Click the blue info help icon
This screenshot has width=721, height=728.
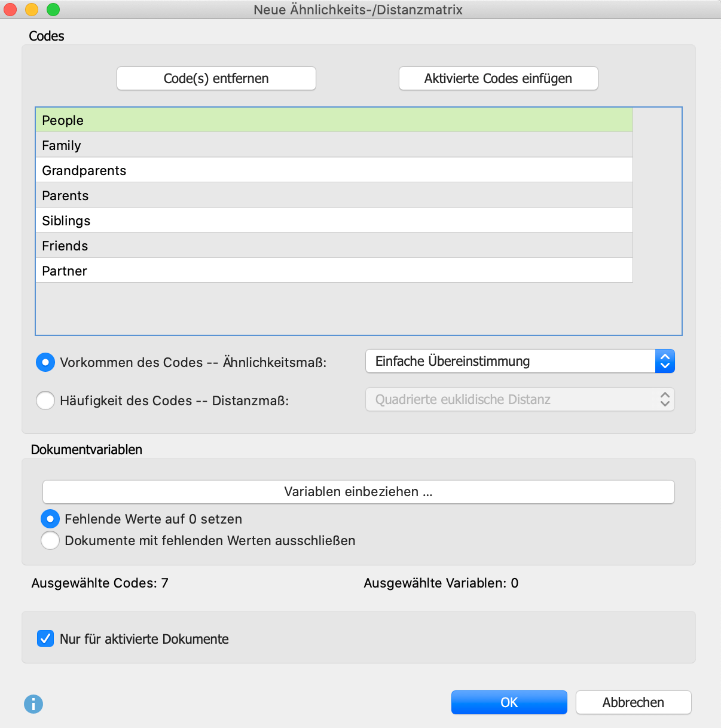point(33,703)
